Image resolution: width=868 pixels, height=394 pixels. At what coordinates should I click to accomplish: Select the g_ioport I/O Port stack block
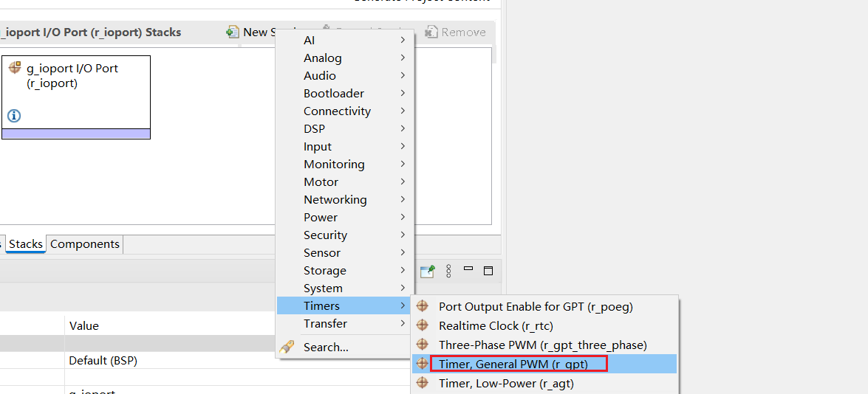click(76, 97)
